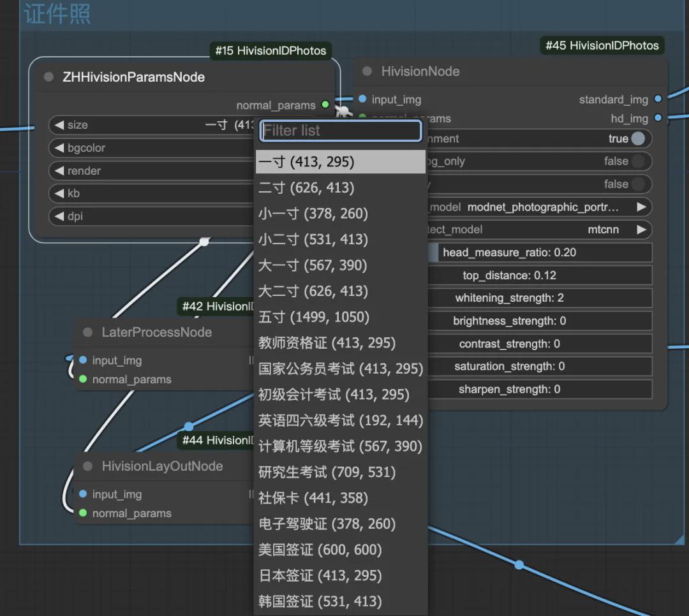
Task: Click the brightness_strength slider
Action: [x=540, y=321]
